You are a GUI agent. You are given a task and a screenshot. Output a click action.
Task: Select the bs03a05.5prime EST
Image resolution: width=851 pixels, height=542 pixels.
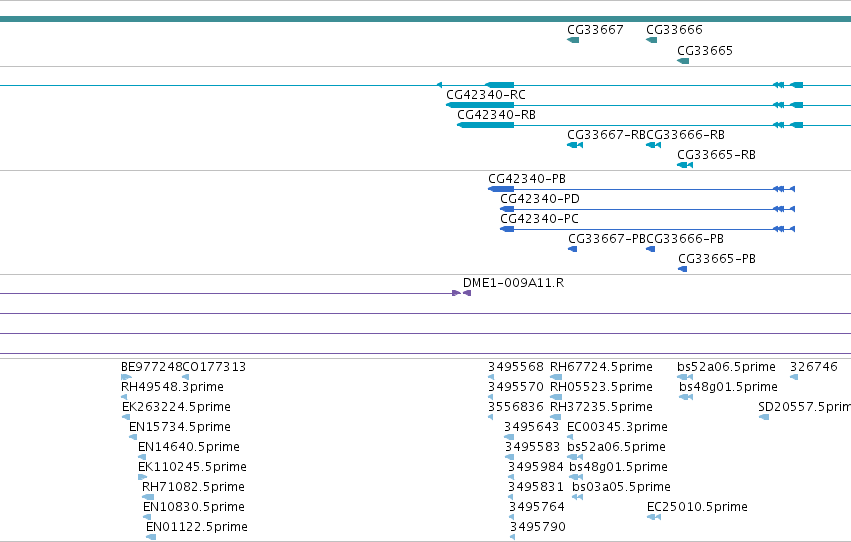tap(621, 488)
